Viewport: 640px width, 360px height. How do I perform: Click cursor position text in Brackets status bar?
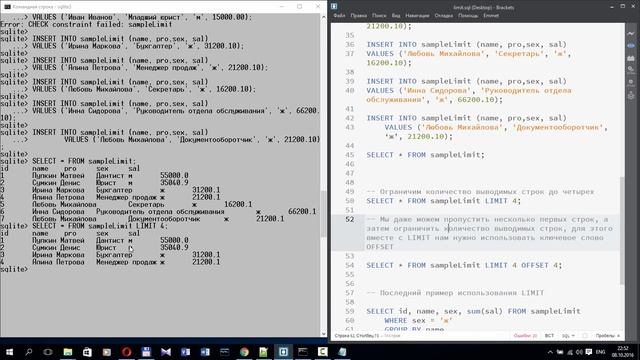[357, 336]
